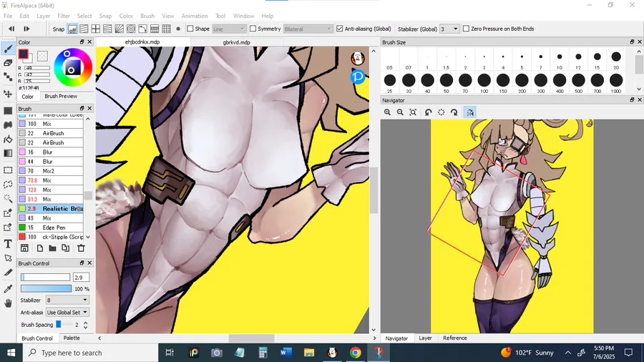
Task: Open the Filter menu
Action: pyautogui.click(x=63, y=16)
